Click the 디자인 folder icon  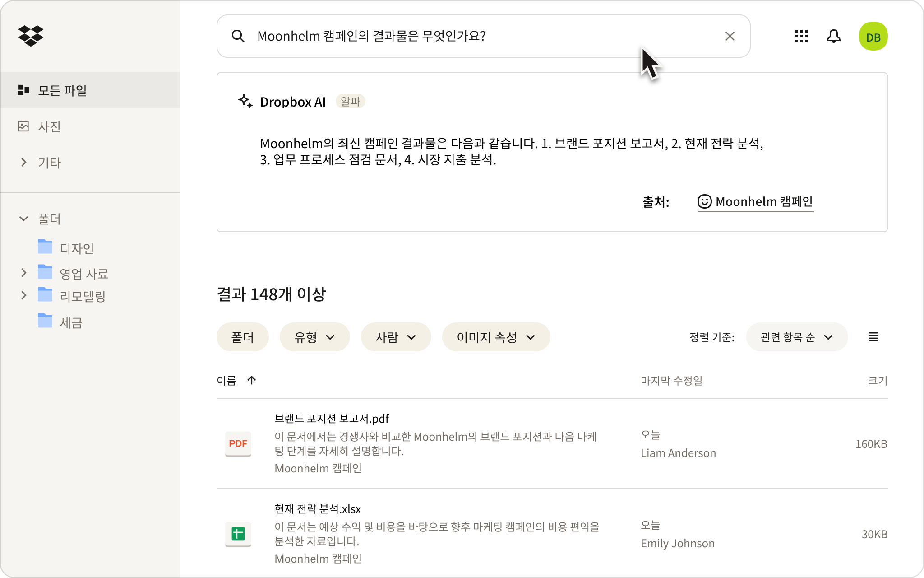pyautogui.click(x=45, y=247)
